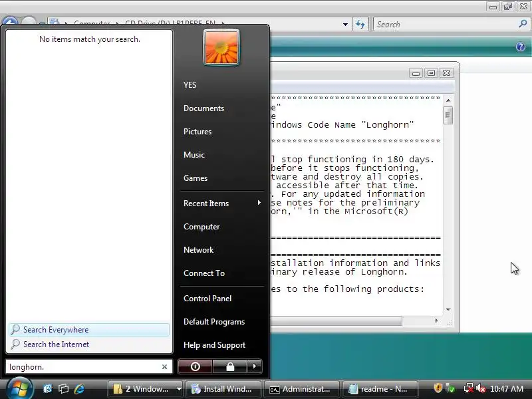Click the security shield tray icon
The image size is (532, 399).
click(438, 388)
